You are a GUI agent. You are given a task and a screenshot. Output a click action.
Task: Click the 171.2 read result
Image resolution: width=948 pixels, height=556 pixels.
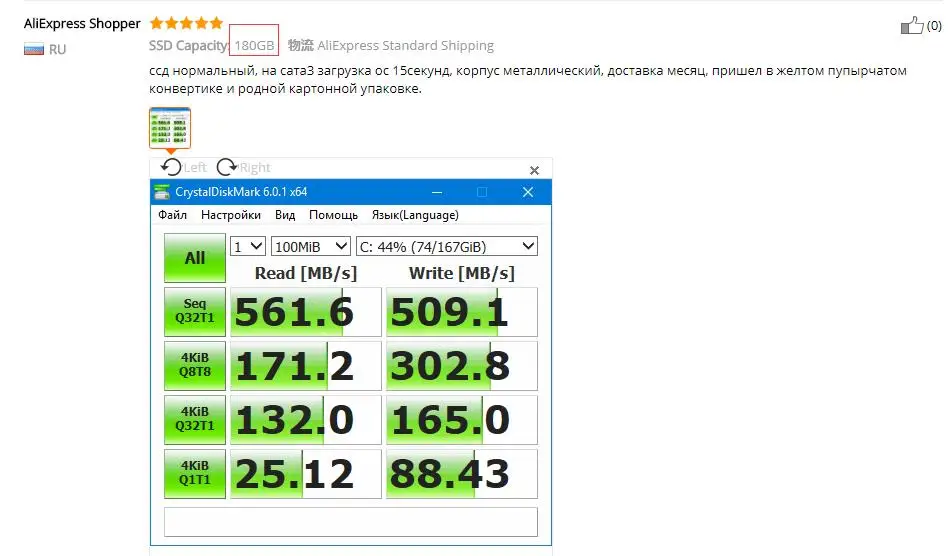[306, 366]
